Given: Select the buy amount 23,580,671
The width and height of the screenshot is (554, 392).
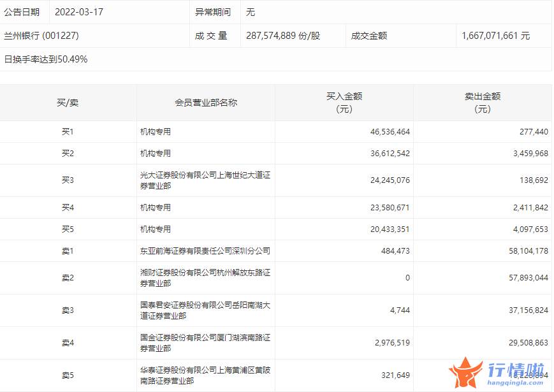Looking at the screenshot, I should (x=390, y=207).
